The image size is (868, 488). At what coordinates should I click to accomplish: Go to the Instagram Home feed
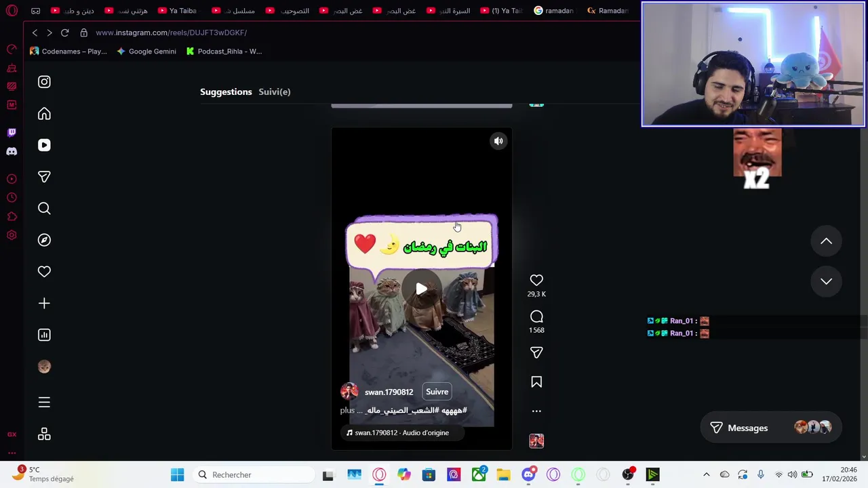click(x=44, y=114)
